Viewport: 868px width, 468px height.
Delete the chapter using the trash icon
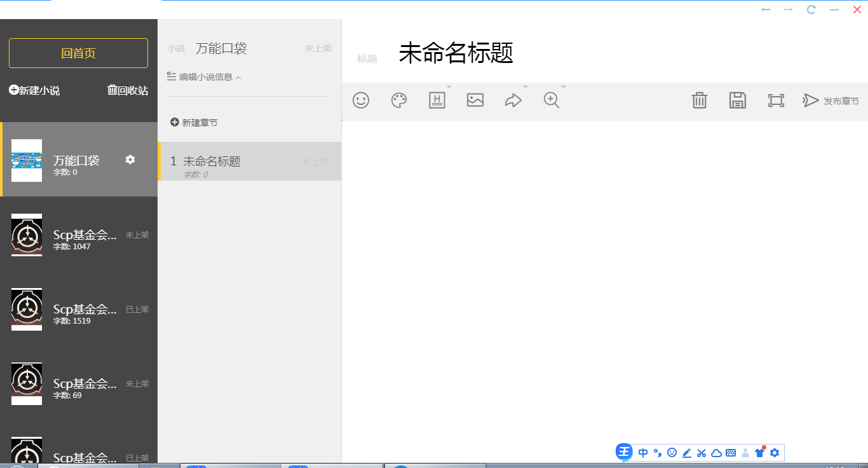click(700, 100)
